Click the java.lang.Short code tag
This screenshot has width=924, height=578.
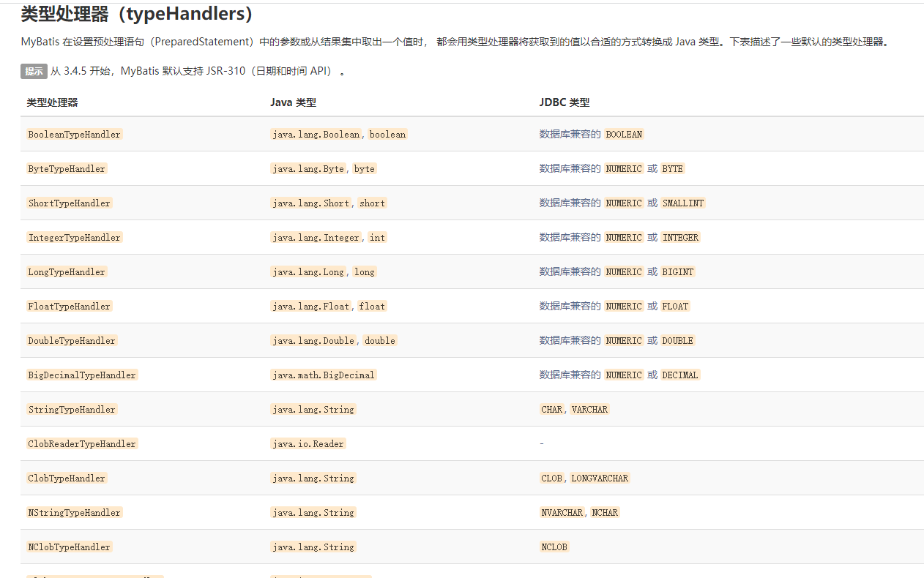(x=311, y=203)
